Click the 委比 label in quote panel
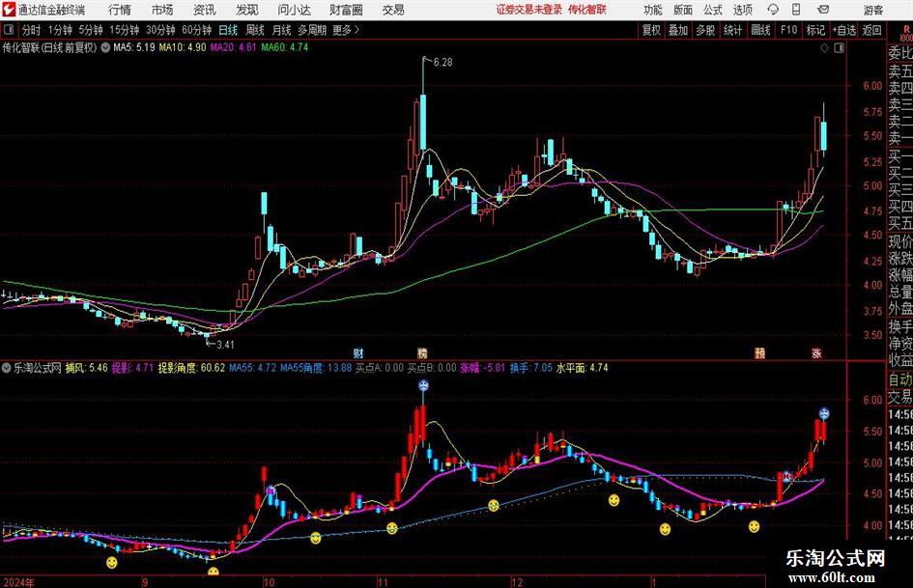Screen dimensions: 913x588 tap(900, 53)
